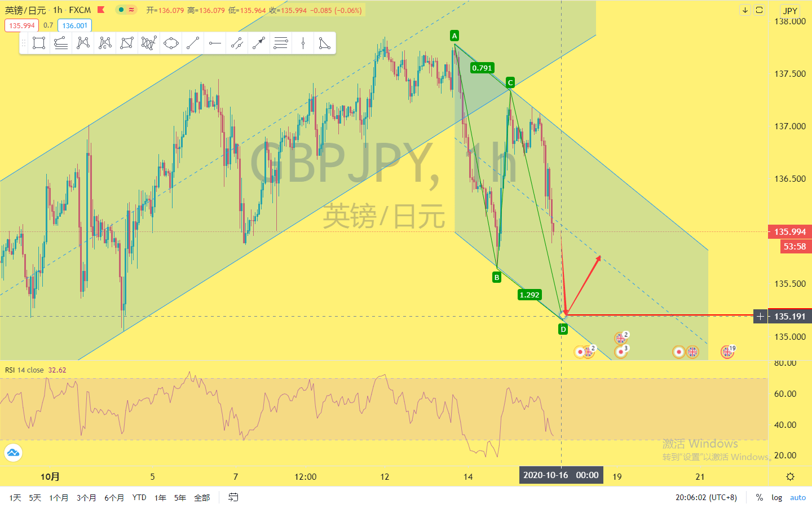Set range to 1天

click(x=15, y=497)
